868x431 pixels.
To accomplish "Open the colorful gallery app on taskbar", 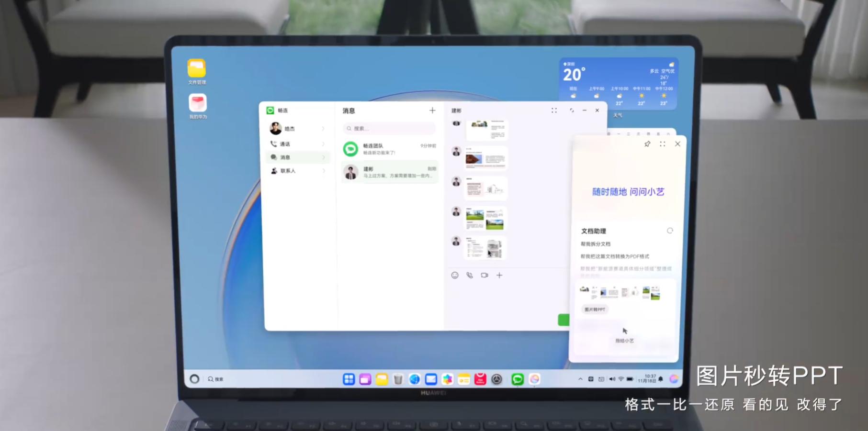I will [x=447, y=379].
